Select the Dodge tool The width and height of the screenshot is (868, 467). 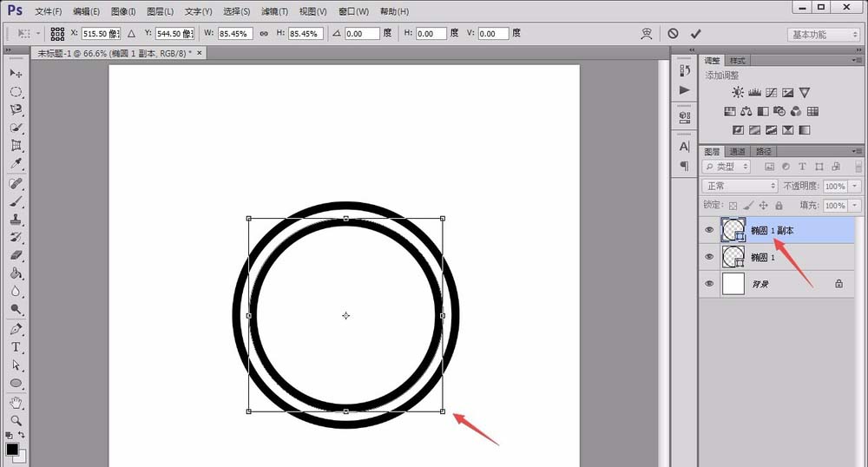click(16, 309)
